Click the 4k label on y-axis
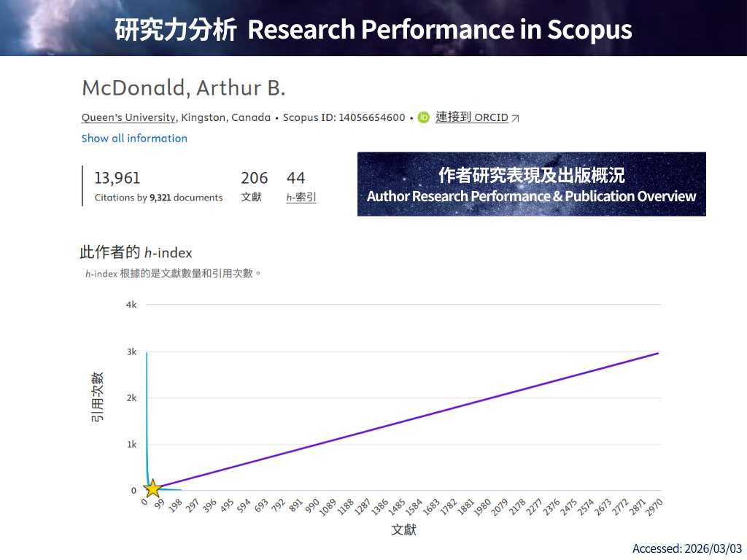The height and width of the screenshot is (560, 747). pyautogui.click(x=131, y=305)
